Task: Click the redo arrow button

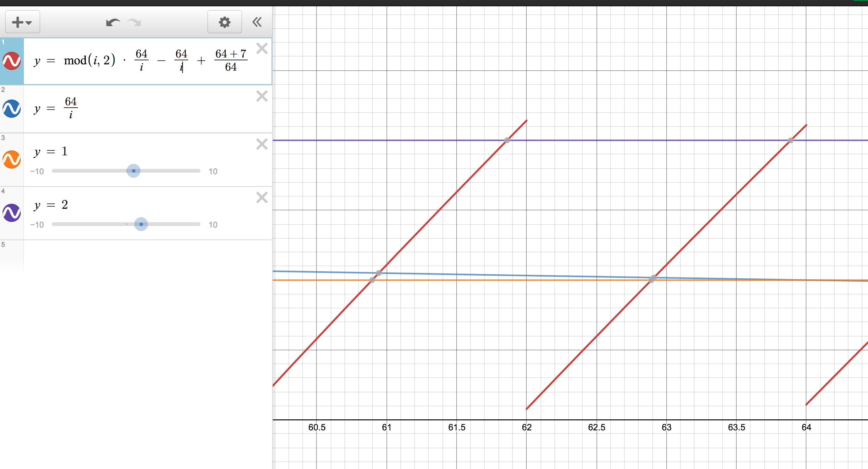Action: [135, 23]
